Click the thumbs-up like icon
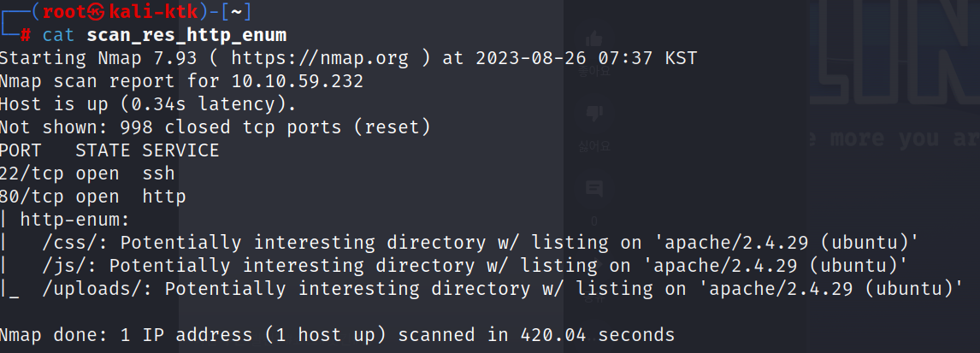The image size is (980, 353). pyautogui.click(x=594, y=39)
